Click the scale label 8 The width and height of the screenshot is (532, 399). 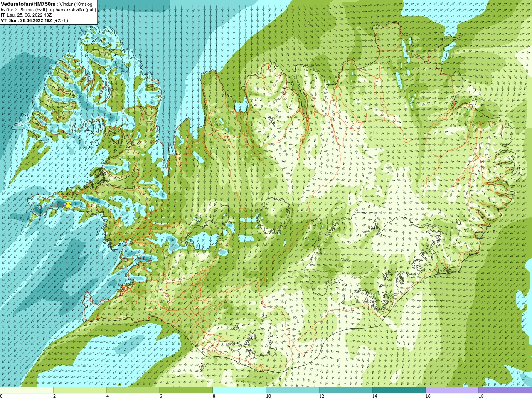[214, 396]
